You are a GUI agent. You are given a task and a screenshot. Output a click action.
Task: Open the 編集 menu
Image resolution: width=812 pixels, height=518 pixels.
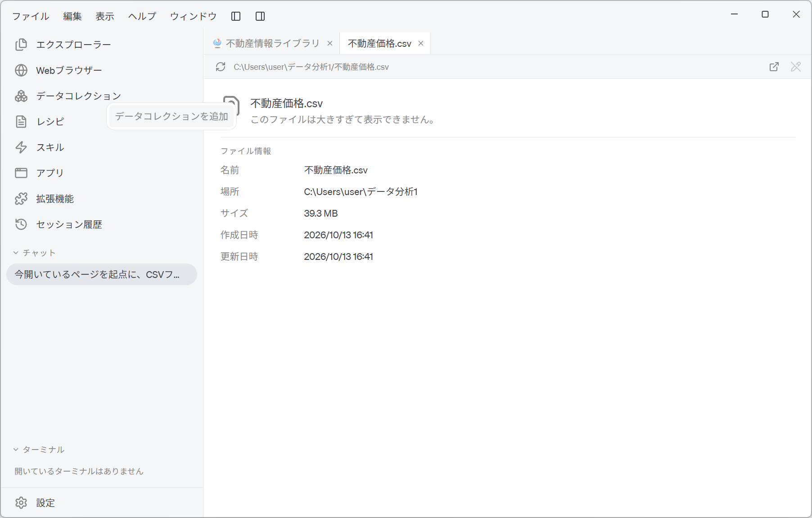(72, 16)
